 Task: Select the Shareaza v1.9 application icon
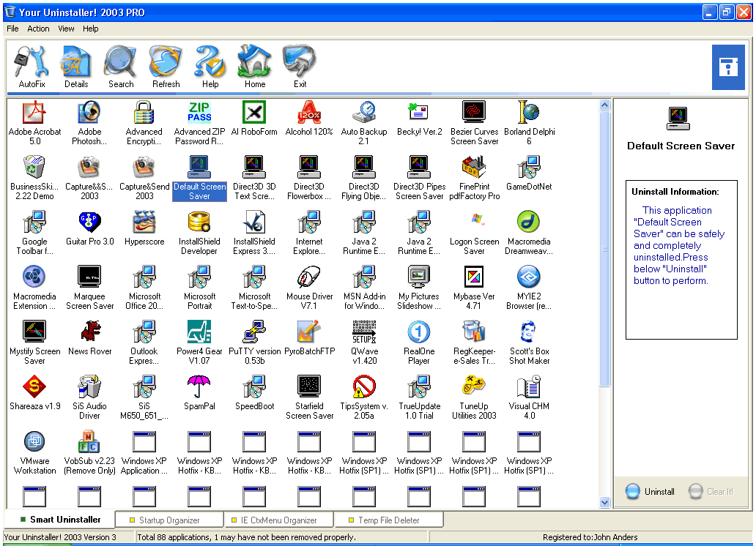coord(34,396)
